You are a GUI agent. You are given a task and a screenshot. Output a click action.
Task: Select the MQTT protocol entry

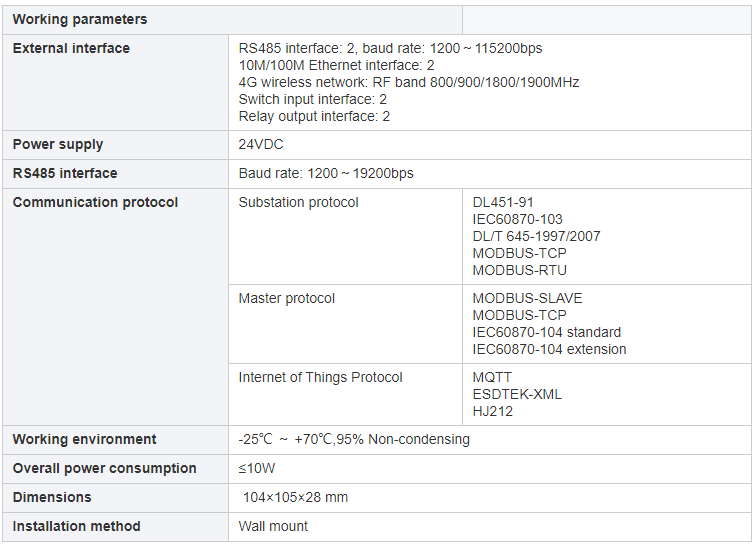(492, 377)
